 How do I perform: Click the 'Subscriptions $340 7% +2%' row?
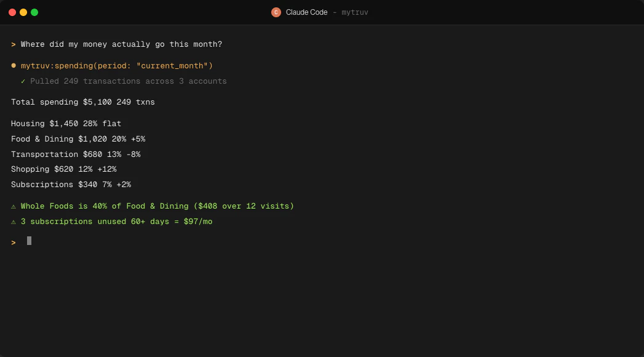(x=71, y=185)
